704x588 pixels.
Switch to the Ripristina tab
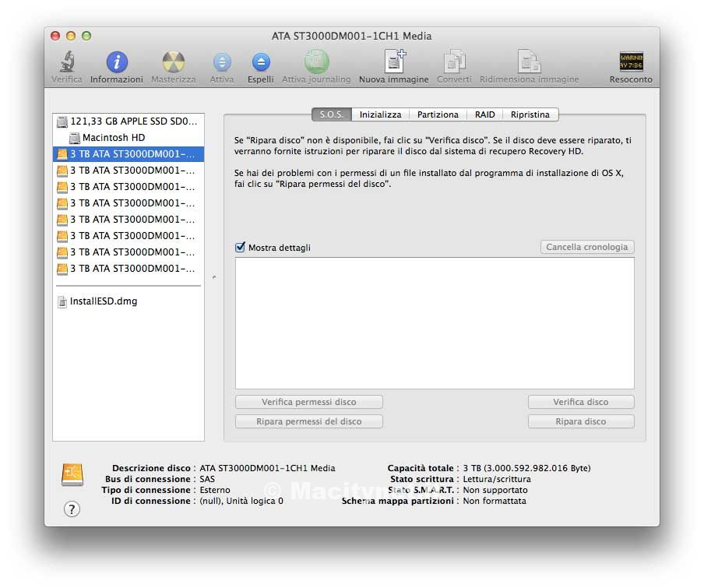coord(530,114)
